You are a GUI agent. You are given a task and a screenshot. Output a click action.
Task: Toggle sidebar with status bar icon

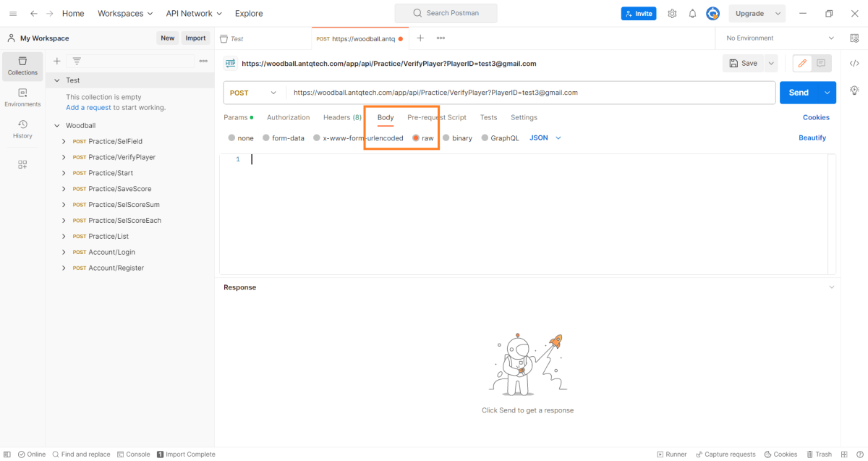(x=7, y=454)
